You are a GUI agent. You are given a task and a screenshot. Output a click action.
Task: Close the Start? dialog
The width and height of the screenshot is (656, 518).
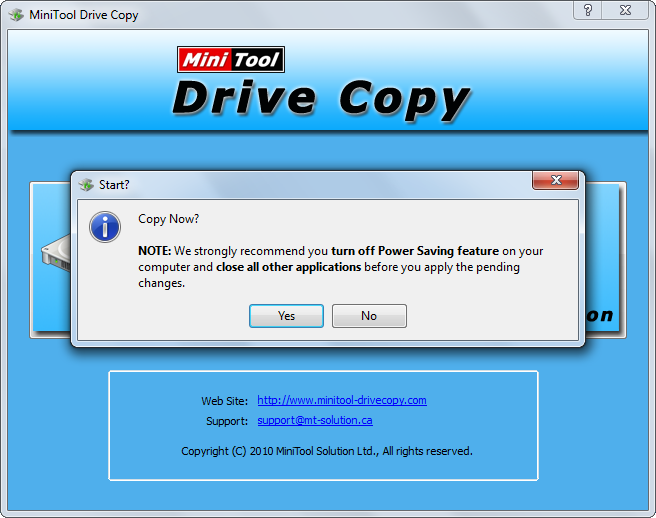[x=556, y=180]
